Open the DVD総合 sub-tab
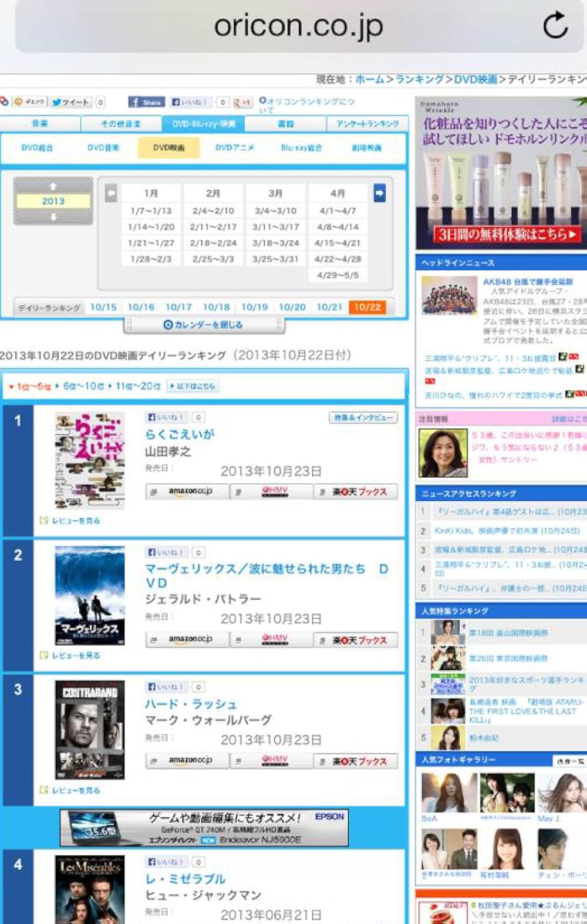The height and width of the screenshot is (924, 587). click(37, 148)
